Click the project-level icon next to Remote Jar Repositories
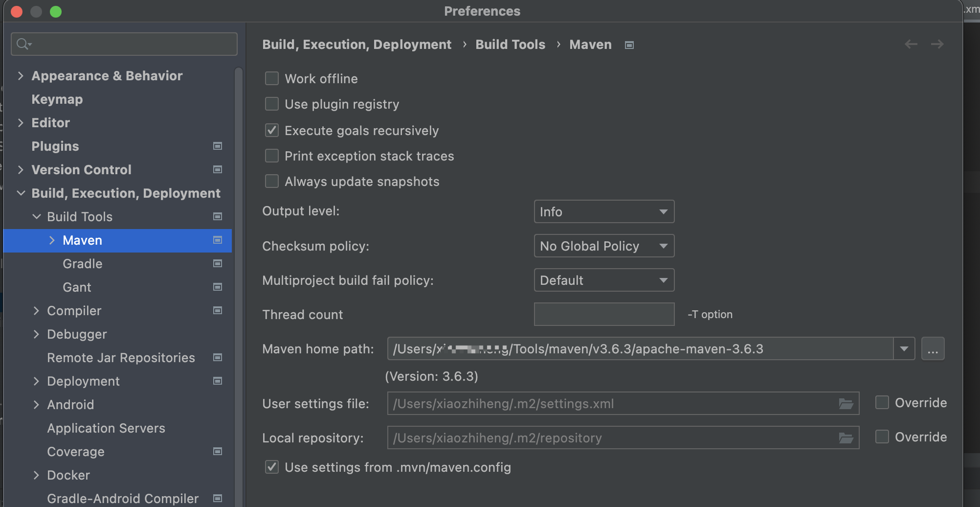The image size is (980, 507). pos(218,357)
